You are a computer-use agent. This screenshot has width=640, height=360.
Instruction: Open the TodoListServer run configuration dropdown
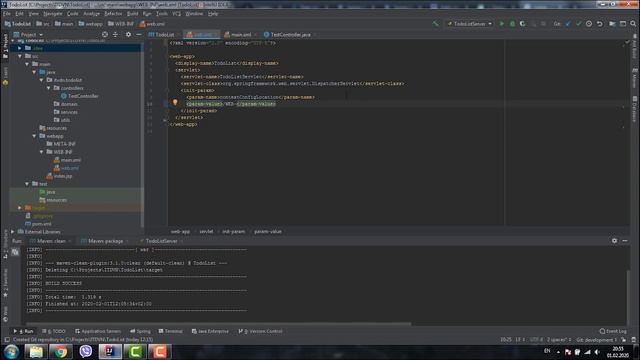click(x=469, y=24)
